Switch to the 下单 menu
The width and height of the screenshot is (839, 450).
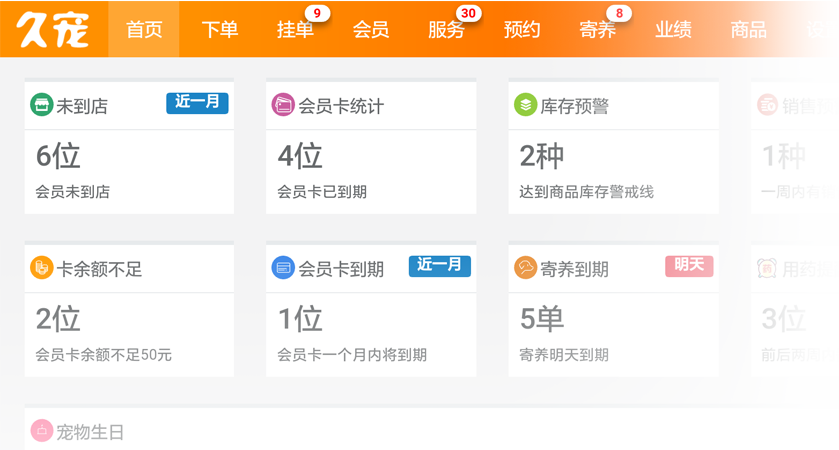point(219,29)
